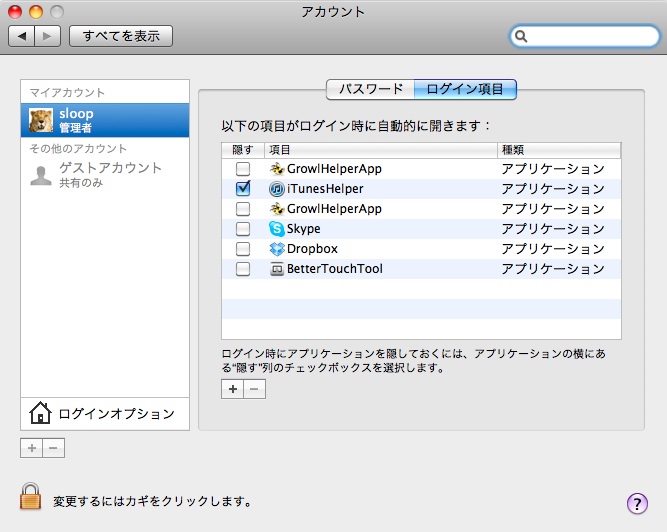Viewport: 667px width, 532px height.
Task: Toggle hide checkbox for first GrowlHelperApp
Action: click(x=243, y=169)
